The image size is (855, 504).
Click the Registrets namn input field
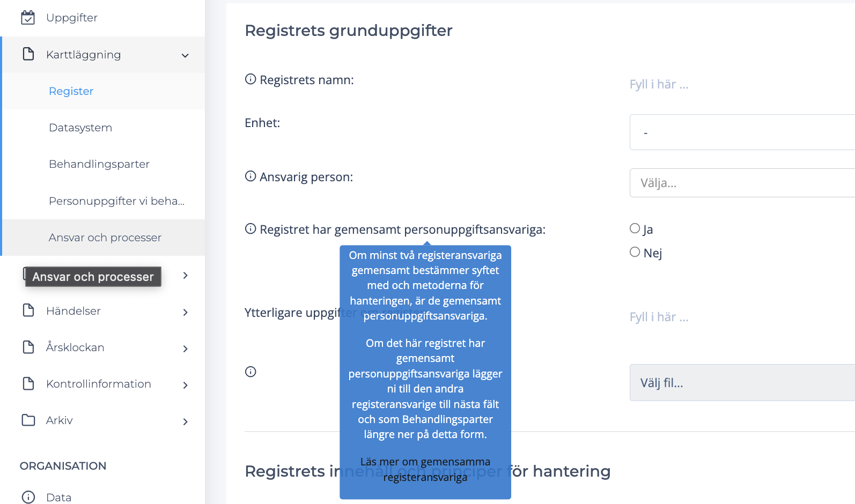[x=740, y=85]
